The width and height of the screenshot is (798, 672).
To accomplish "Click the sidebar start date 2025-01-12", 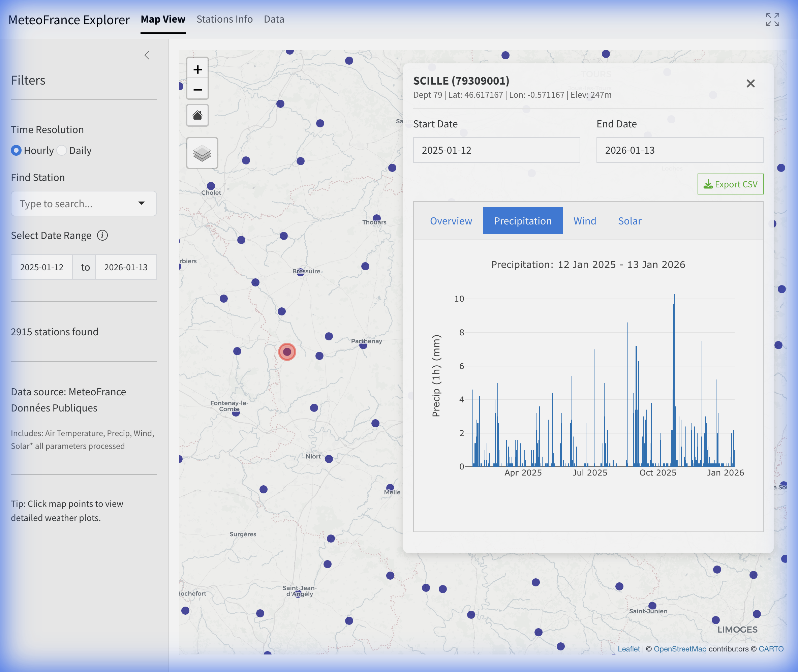I will [42, 267].
